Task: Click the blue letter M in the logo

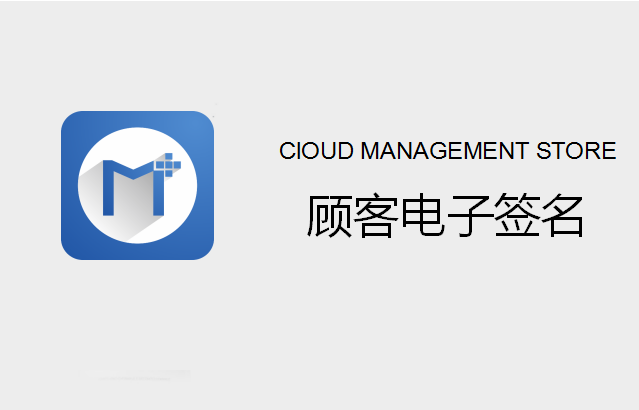Action: coord(133,187)
